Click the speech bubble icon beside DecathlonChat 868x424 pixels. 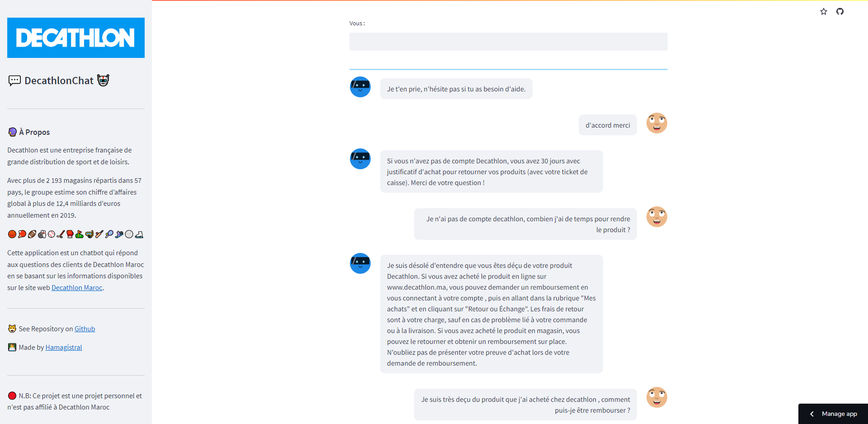coord(14,81)
